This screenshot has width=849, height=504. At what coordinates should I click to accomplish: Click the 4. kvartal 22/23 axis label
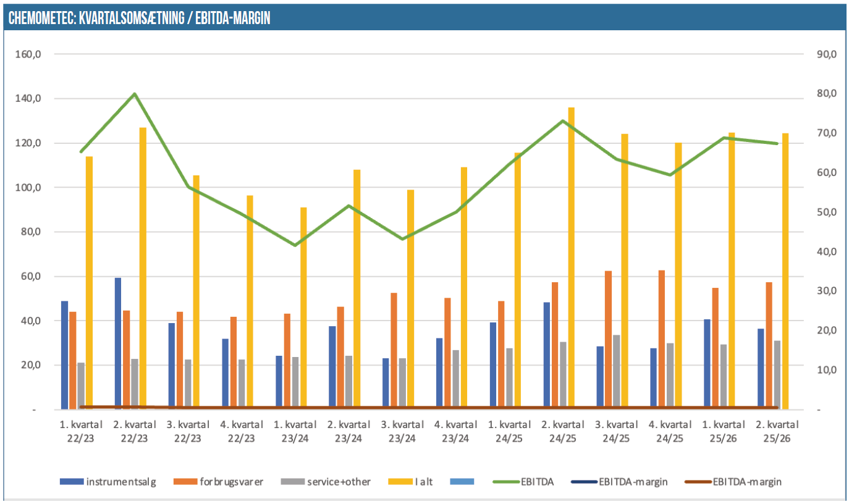tap(241, 431)
